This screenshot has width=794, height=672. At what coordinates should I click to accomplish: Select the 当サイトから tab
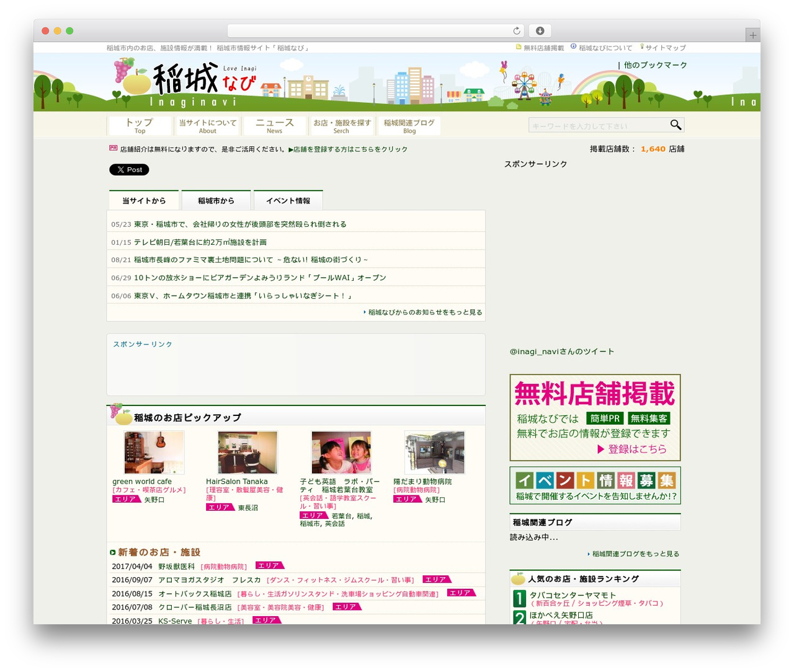pos(144,200)
